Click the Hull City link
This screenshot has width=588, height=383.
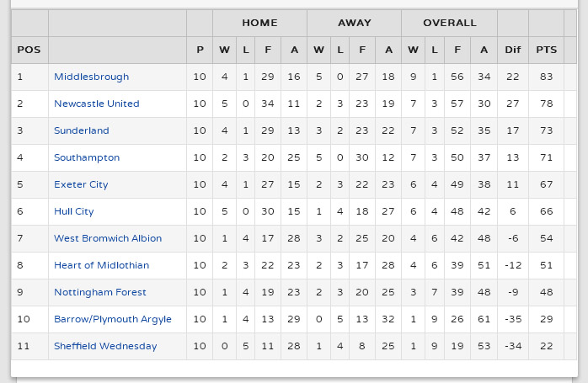pos(73,211)
